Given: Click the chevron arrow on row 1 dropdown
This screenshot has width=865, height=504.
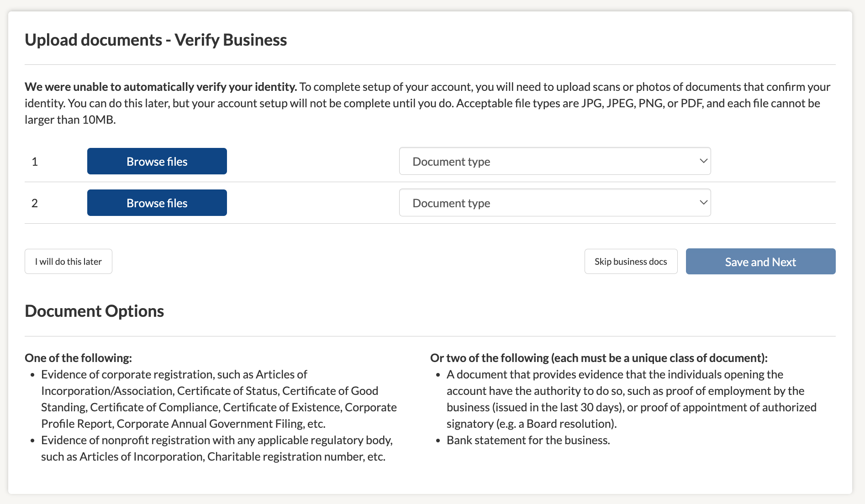Looking at the screenshot, I should tap(703, 161).
